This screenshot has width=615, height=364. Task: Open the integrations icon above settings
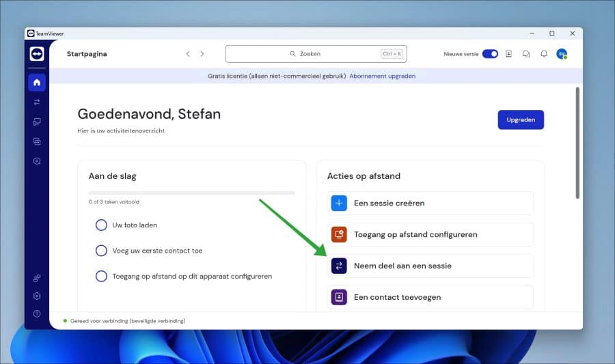pyautogui.click(x=37, y=278)
